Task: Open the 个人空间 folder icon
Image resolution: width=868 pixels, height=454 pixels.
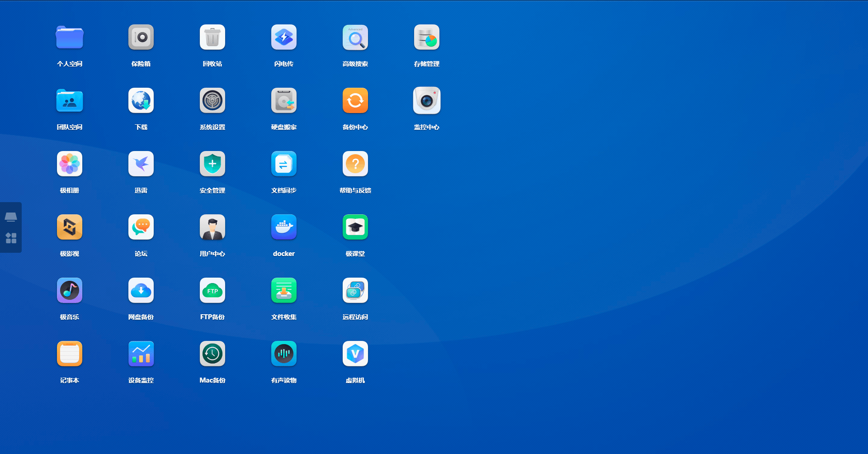Action: (70, 37)
